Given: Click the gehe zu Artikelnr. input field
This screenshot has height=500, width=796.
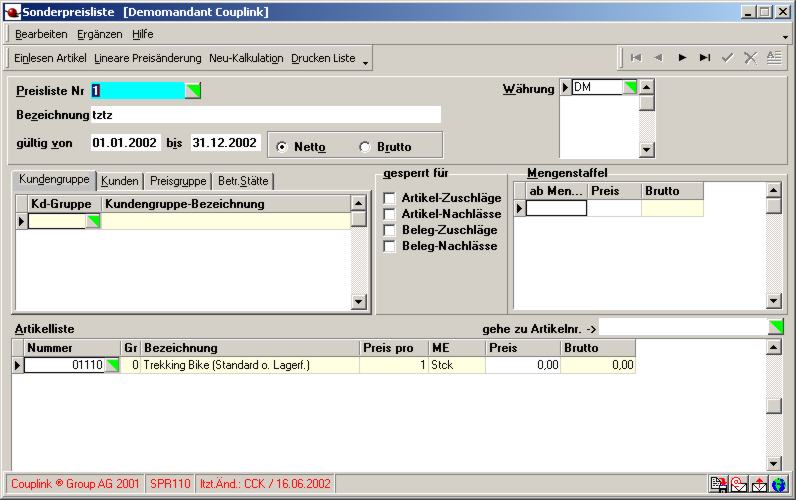Looking at the screenshot, I should (683, 327).
